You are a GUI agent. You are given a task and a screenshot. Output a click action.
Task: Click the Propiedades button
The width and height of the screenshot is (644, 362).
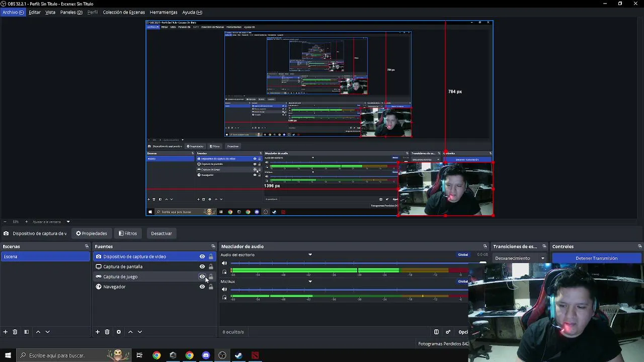pyautogui.click(x=92, y=233)
